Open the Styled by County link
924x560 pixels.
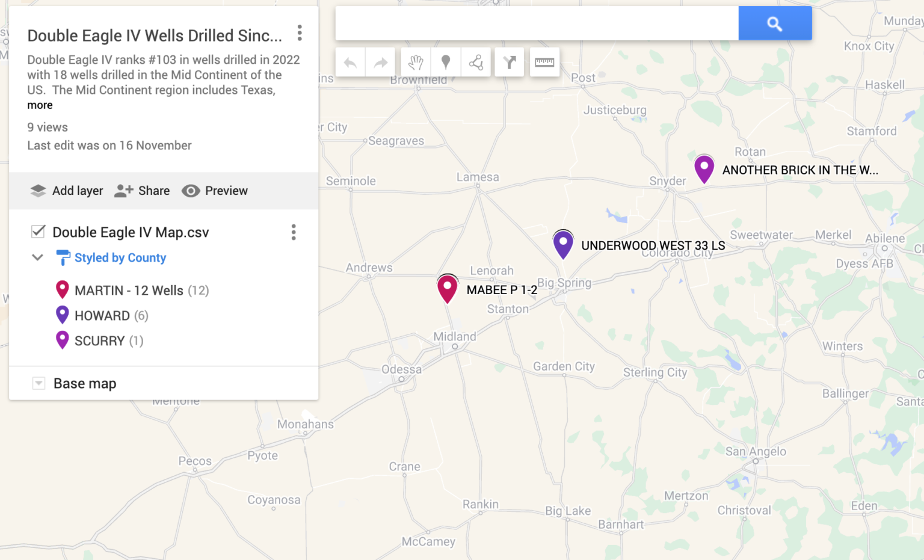click(120, 257)
